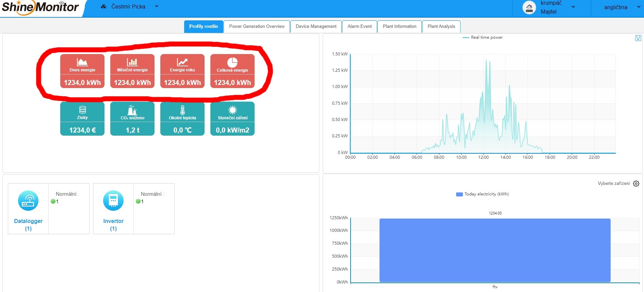Toggle the Today electricity legend series
The width and height of the screenshot is (644, 292).
[x=482, y=194]
